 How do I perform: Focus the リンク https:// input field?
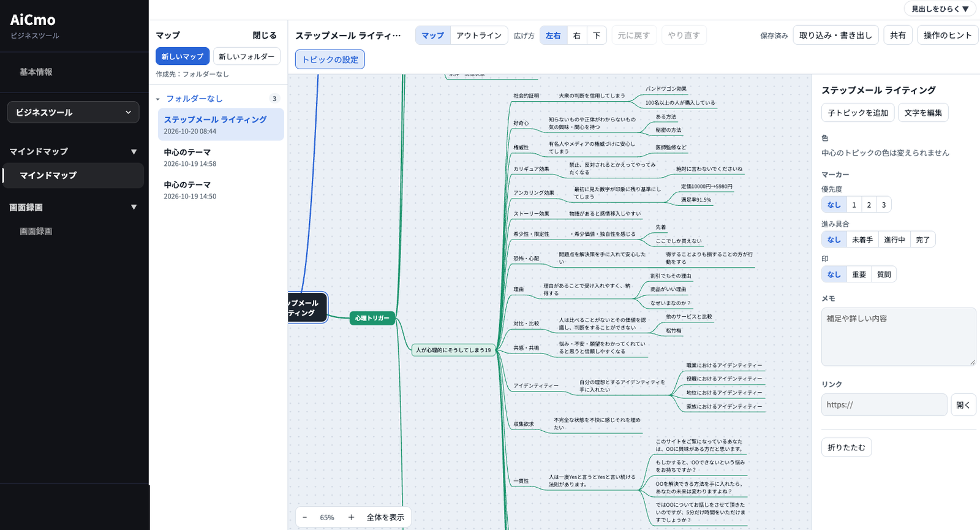(x=884, y=405)
